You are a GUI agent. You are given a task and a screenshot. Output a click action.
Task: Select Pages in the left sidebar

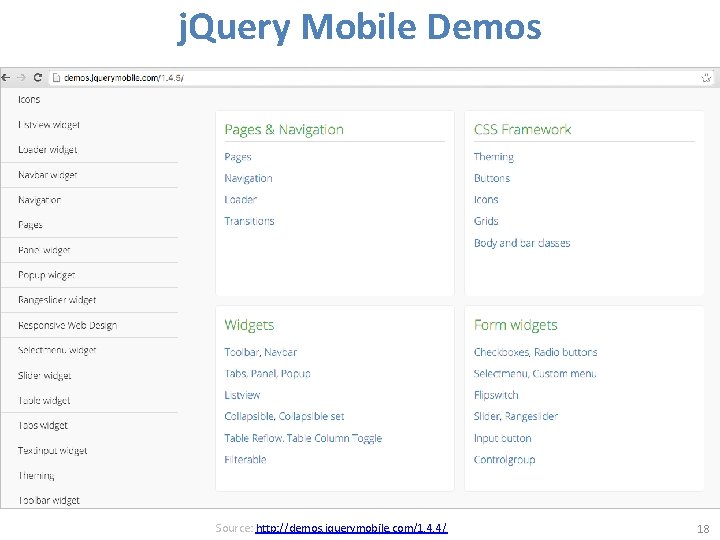(x=30, y=225)
